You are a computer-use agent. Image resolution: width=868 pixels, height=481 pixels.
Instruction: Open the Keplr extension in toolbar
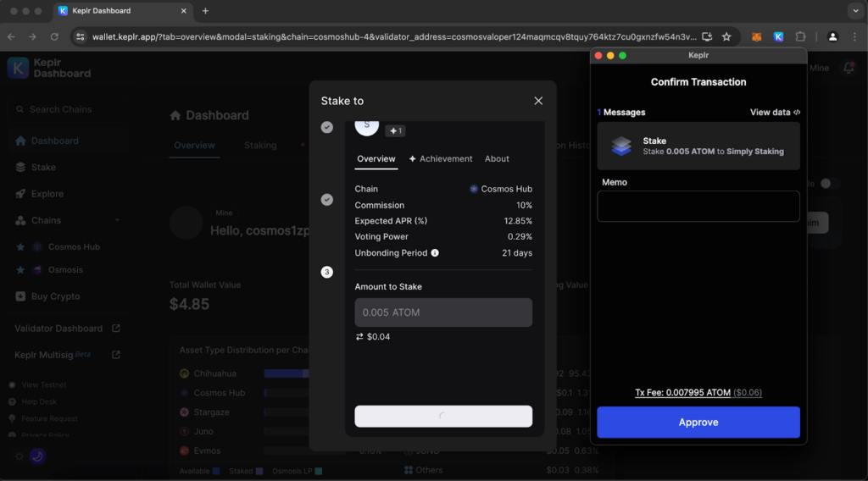[x=778, y=37]
